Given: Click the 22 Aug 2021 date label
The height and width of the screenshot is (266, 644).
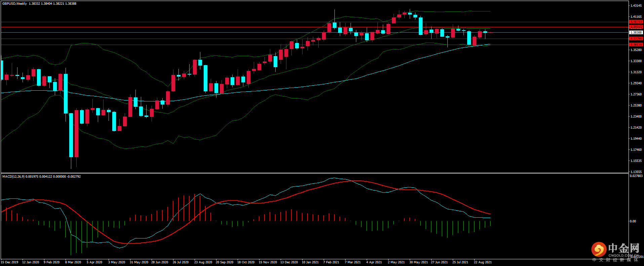Looking at the screenshot, I should click(483, 262).
